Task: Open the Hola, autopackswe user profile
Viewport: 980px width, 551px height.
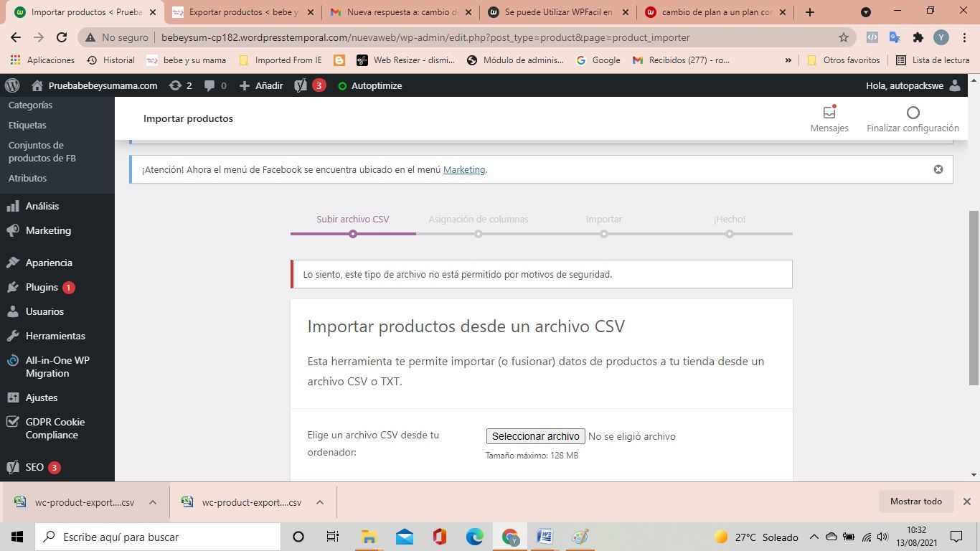Action: (913, 85)
